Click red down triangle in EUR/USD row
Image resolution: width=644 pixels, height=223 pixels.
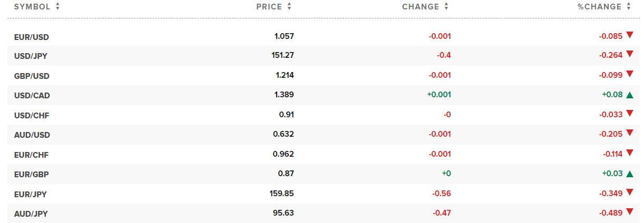pos(629,36)
